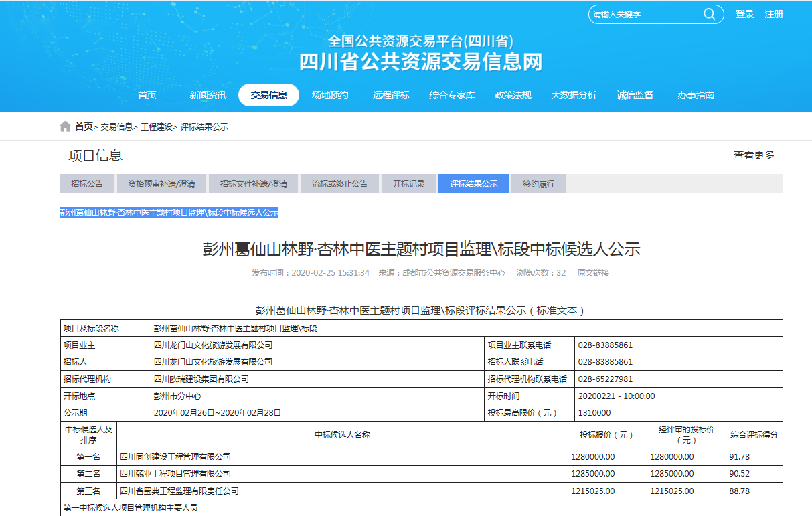Screen dimensions: 812x516
Task: Click the 注册 link
Action: tap(774, 14)
